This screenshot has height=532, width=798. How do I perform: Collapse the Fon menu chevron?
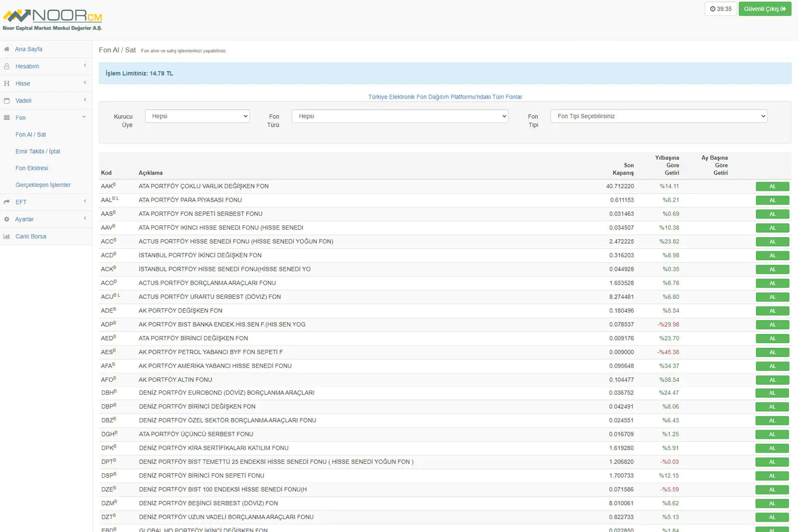coord(84,117)
